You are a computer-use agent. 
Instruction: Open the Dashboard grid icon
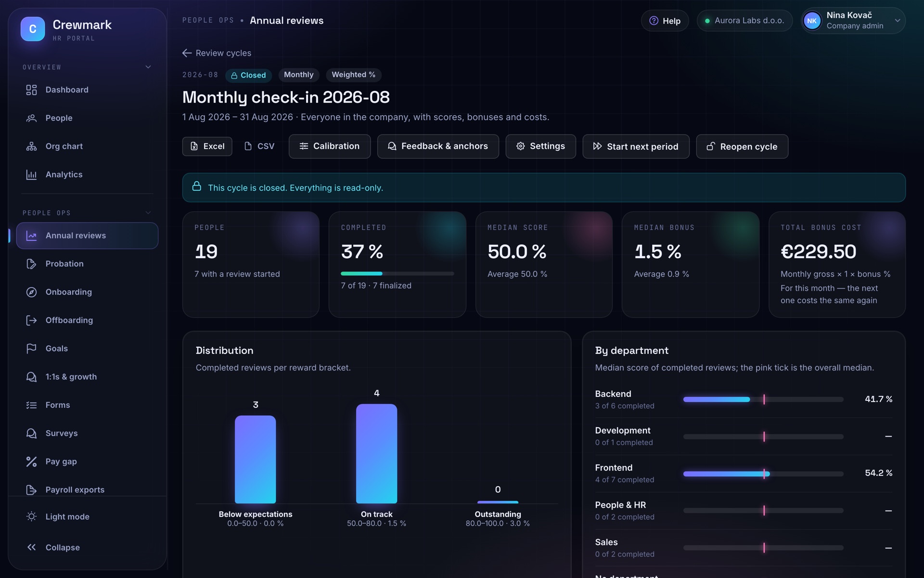[x=31, y=90]
